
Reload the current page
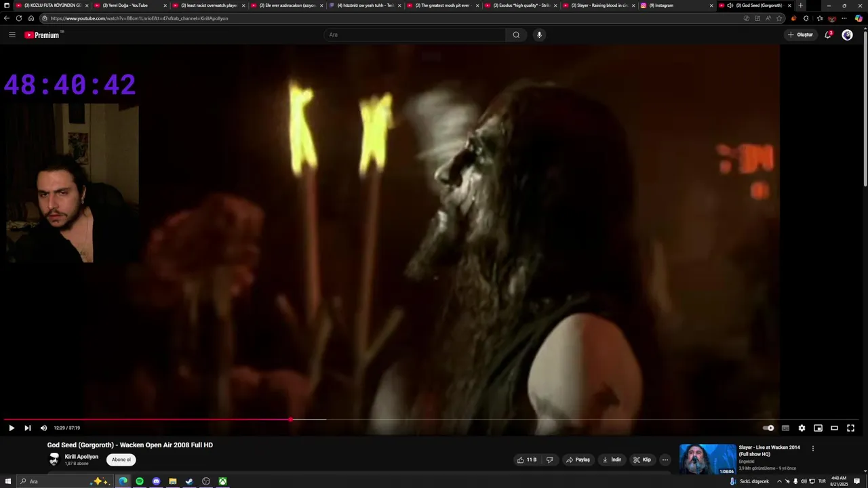click(19, 18)
